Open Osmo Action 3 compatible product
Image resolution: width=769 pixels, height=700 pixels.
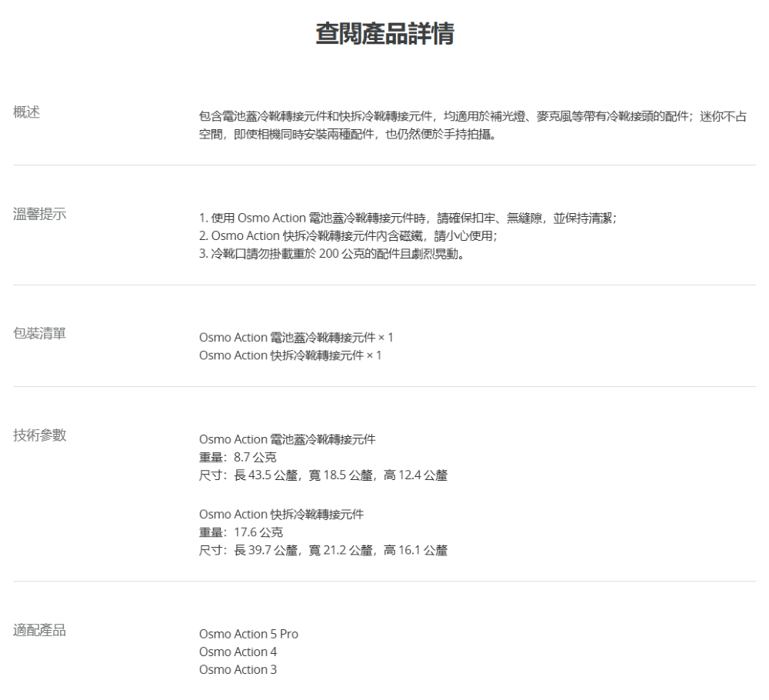click(238, 670)
